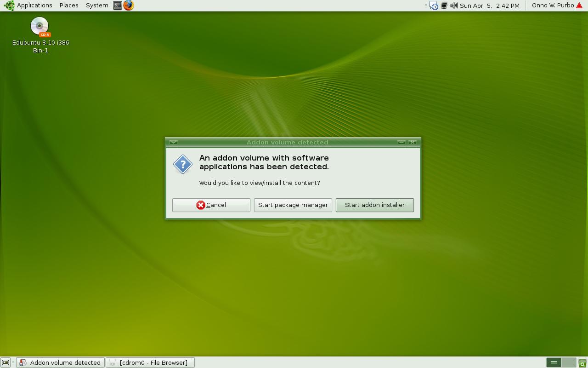Click the red shutdown triangle icon

pos(580,6)
